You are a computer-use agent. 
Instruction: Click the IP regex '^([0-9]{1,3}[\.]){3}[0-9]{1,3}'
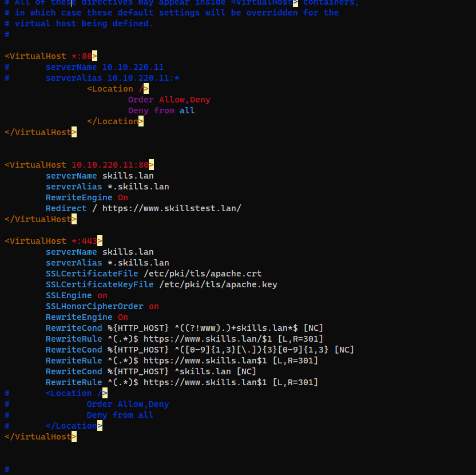point(252,350)
